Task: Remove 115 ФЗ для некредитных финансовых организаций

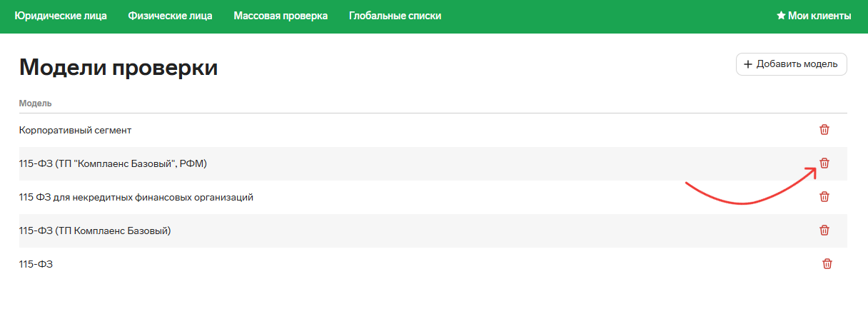Action: click(824, 197)
